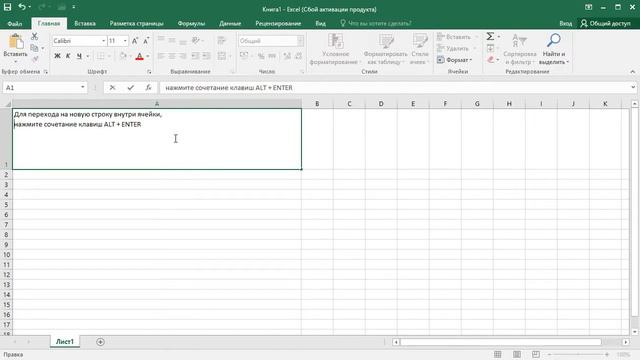
Task: Click the fill color bucket icon
Action: [123, 56]
